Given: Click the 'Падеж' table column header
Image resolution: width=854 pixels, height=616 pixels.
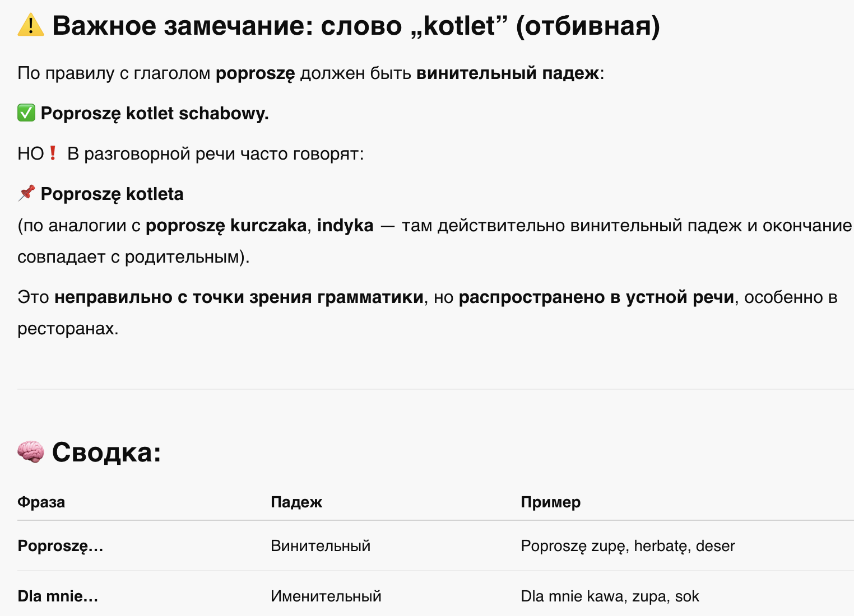Looking at the screenshot, I should point(296,502).
